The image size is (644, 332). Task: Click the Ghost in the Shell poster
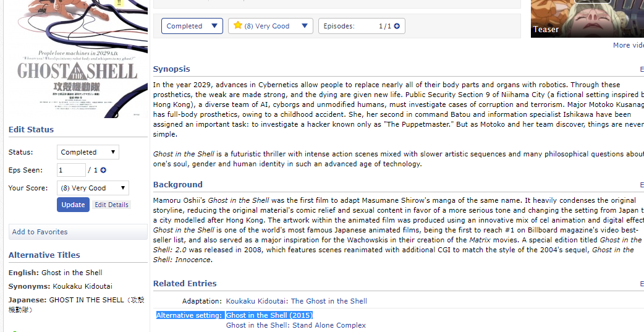coord(78,59)
